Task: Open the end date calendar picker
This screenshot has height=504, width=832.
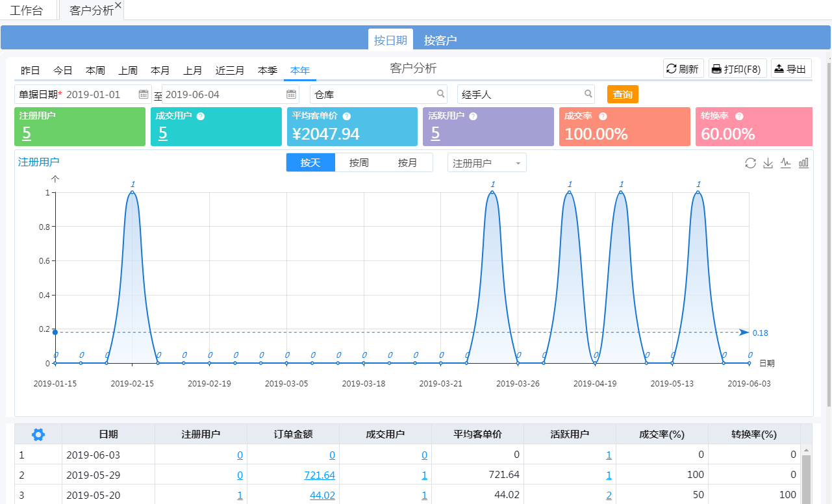Action: 292,94
